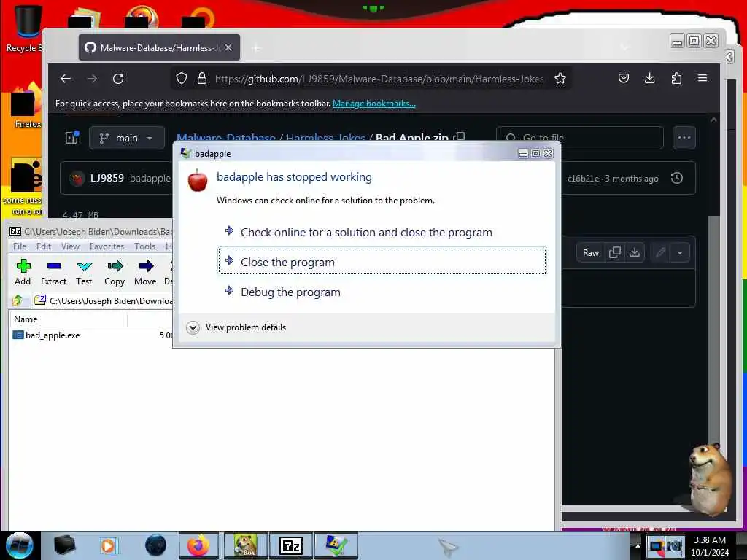Image resolution: width=747 pixels, height=560 pixels.
Task: Click the Raw button on GitHub
Action: click(x=591, y=253)
